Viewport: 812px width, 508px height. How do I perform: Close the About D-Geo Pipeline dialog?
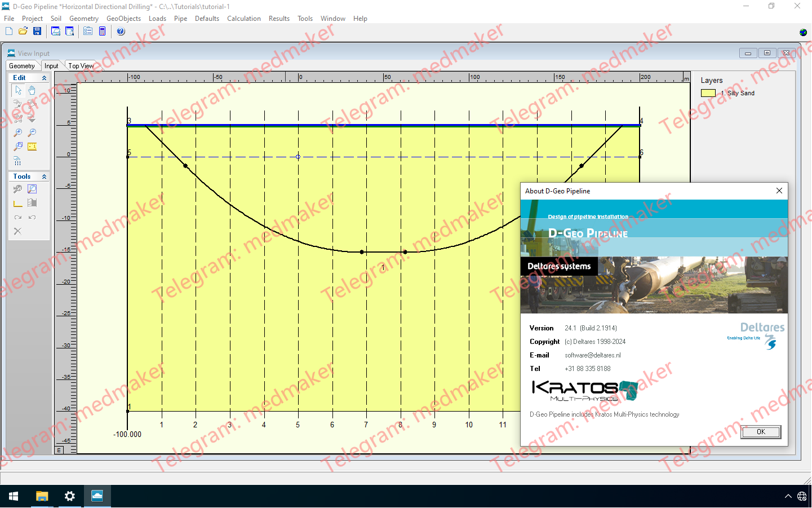779,191
